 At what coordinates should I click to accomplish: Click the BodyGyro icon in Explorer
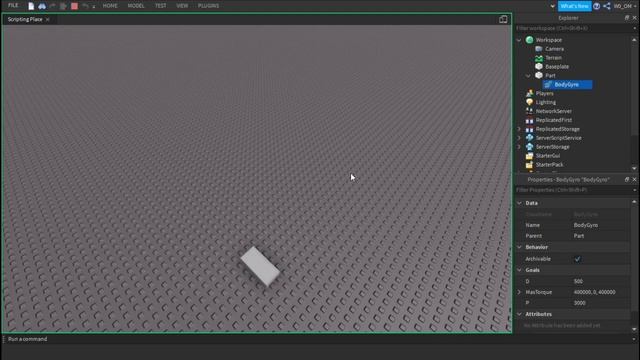coord(548,84)
